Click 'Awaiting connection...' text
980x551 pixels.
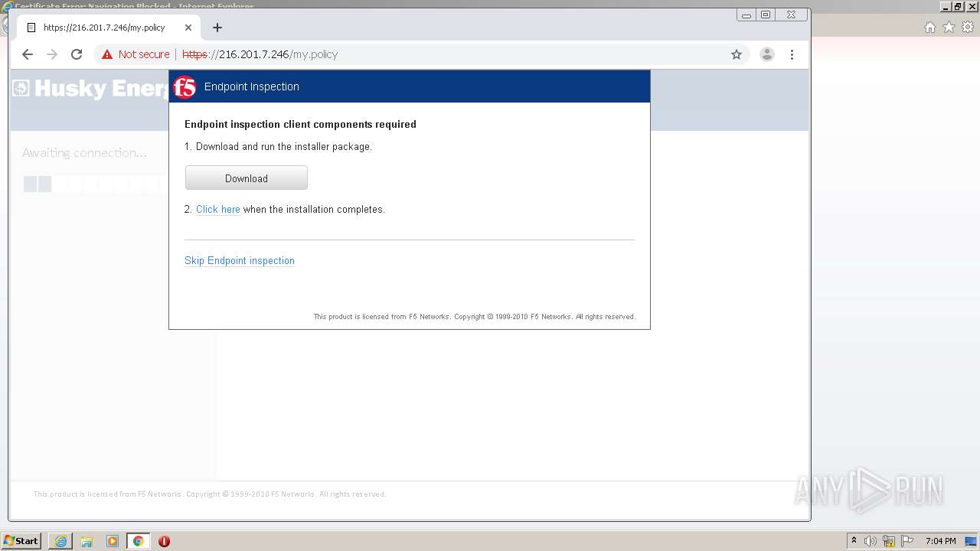(84, 153)
